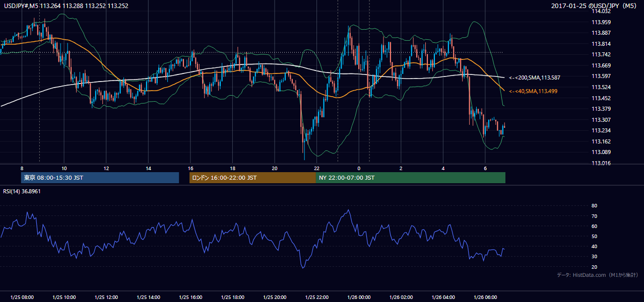Click hour label 22 under price chart
Image resolution: width=644 pixels, height=302 pixels.
coord(316,168)
